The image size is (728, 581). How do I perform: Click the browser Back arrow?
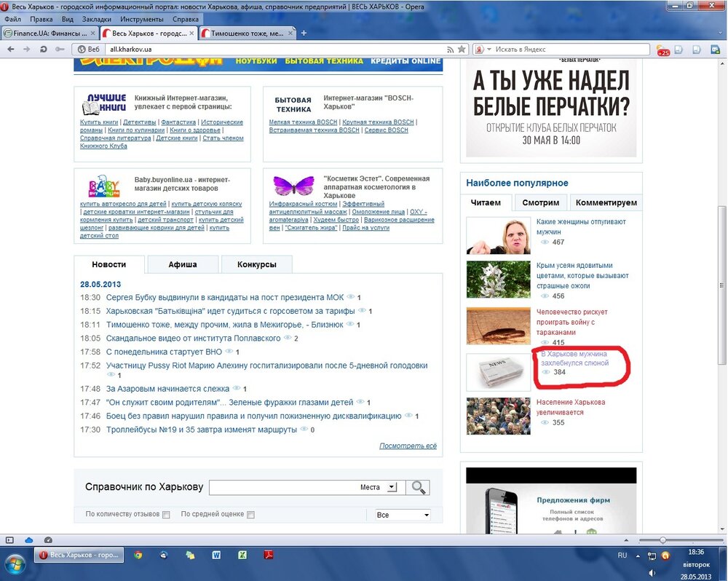(11, 50)
